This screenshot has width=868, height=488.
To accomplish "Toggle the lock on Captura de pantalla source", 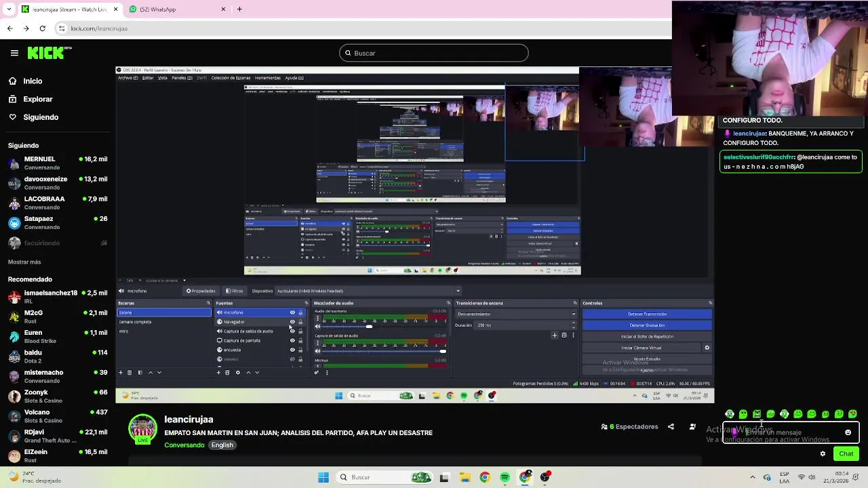I will click(x=300, y=340).
